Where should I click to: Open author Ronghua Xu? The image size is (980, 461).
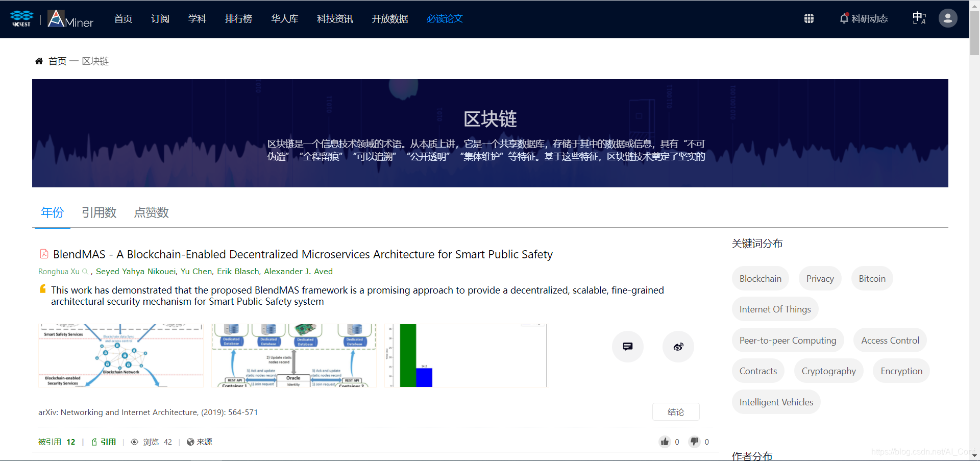pyautogui.click(x=59, y=272)
